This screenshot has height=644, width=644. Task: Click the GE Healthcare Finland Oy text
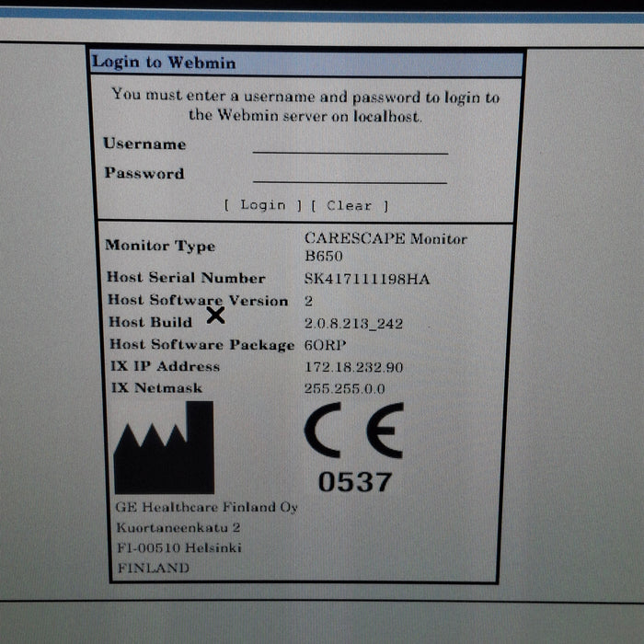(206, 507)
